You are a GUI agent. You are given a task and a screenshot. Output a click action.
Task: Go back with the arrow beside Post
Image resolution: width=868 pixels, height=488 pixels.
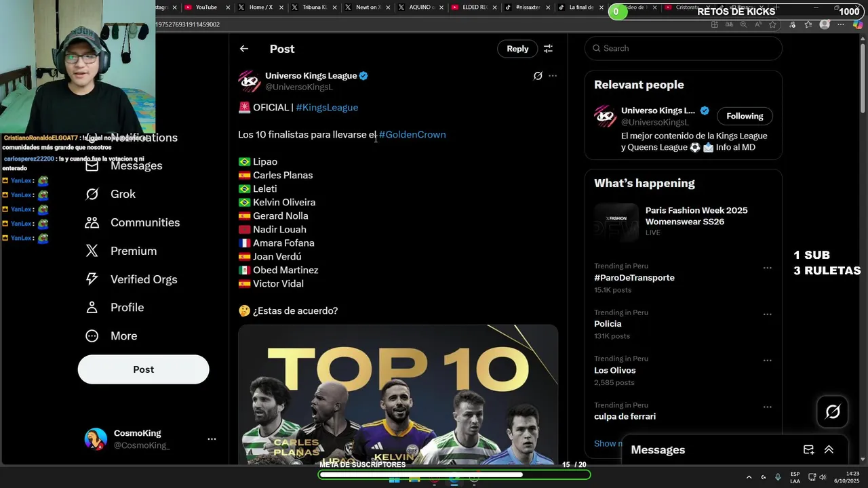tap(244, 49)
